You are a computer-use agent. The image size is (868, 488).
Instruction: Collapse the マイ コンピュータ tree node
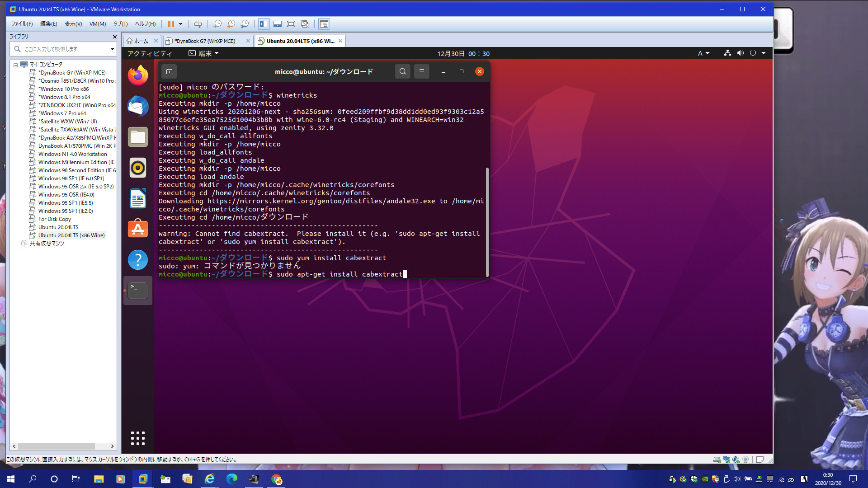click(15, 65)
